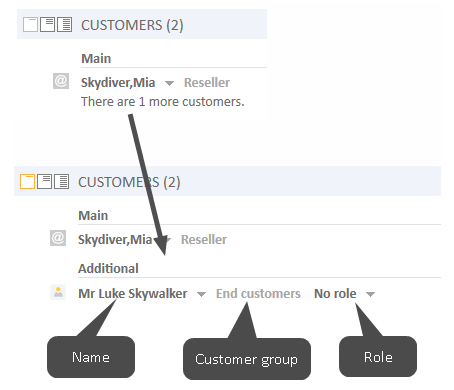This screenshot has width=454, height=390.
Task: Click email @ icon beside top Skydiver,Mia
Action: 61,81
